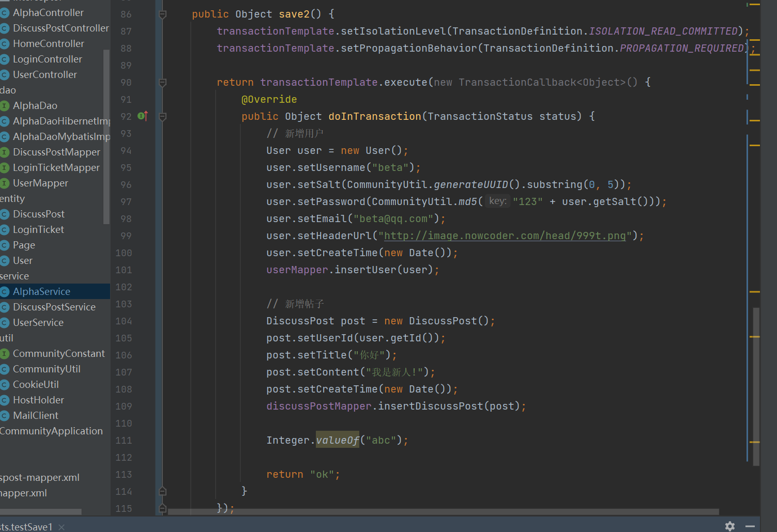Select AlphaController in the project tree
Screen dimensions: 777x532
48,12
